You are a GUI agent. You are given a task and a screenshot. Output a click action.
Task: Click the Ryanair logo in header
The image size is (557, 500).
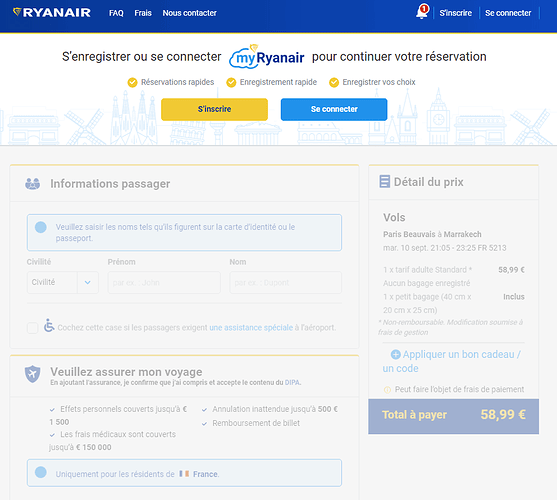[52, 12]
